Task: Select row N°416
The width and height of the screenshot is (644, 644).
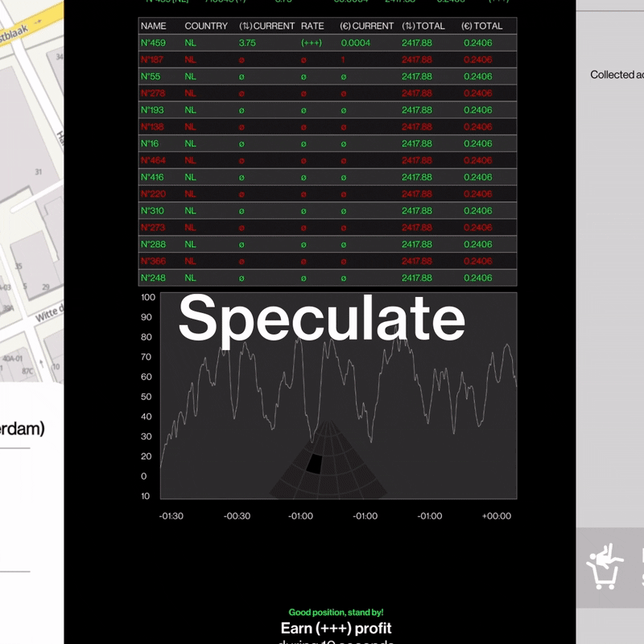Action: (328, 177)
